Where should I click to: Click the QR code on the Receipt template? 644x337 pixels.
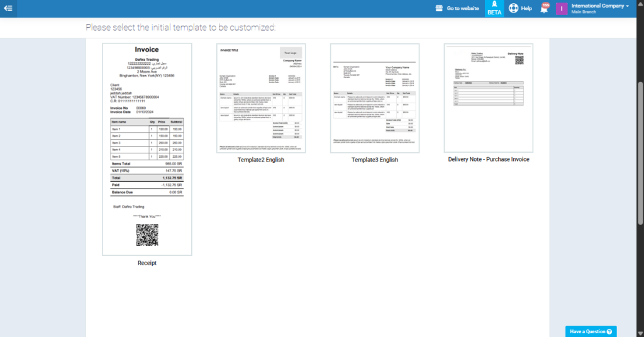(147, 235)
